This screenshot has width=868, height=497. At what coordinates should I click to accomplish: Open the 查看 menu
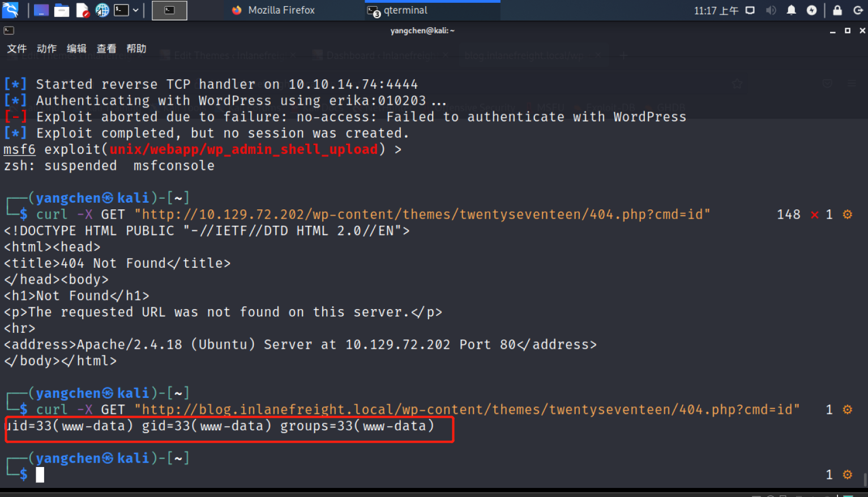click(106, 49)
